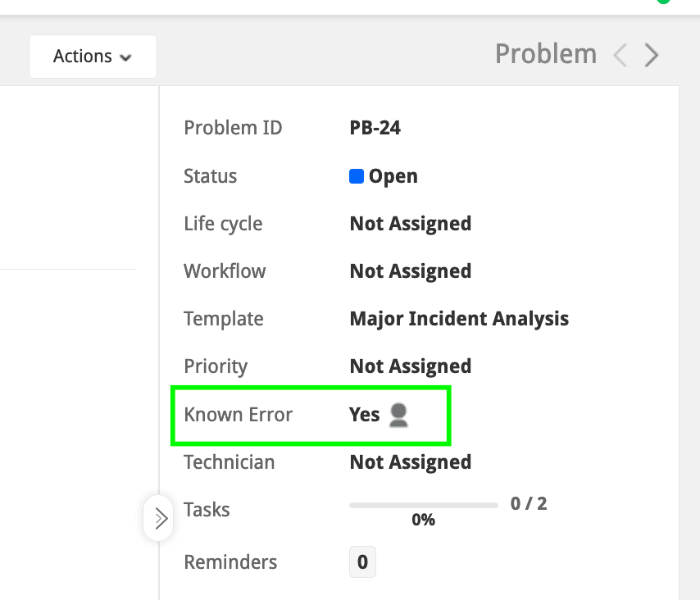700x600 pixels.
Task: Click the Tasks field label
Action: pos(207,510)
